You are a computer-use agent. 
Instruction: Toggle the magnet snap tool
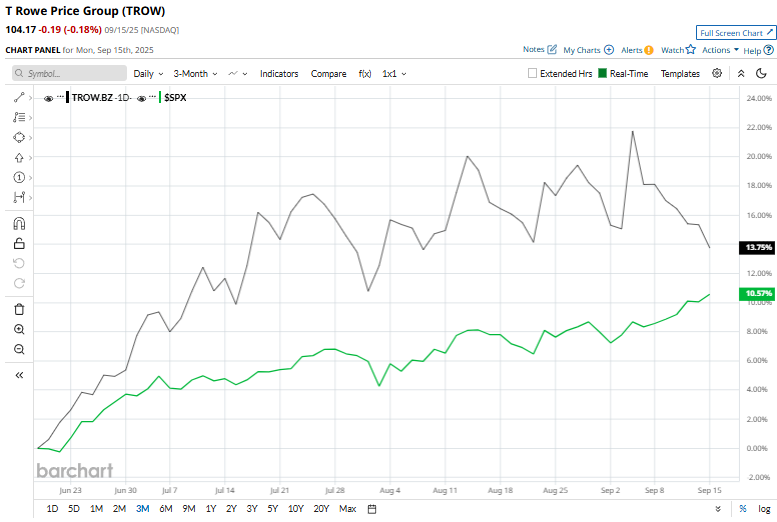point(19,224)
